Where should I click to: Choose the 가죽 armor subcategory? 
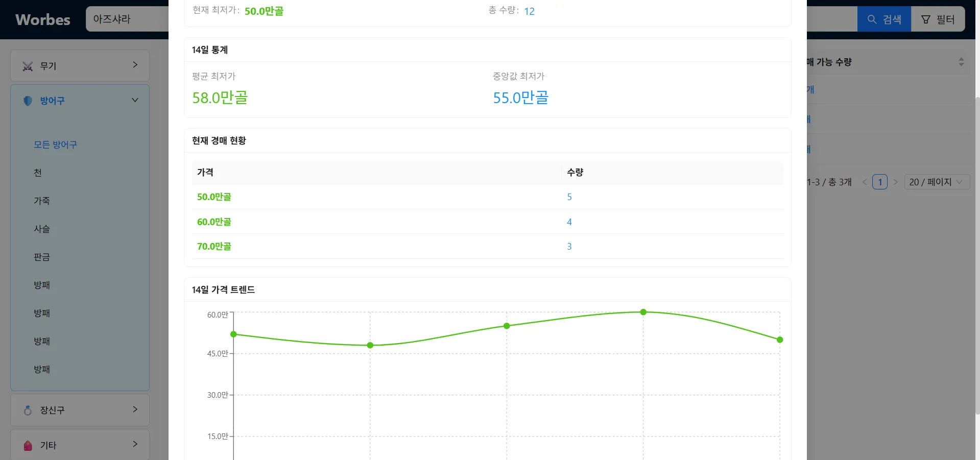42,201
